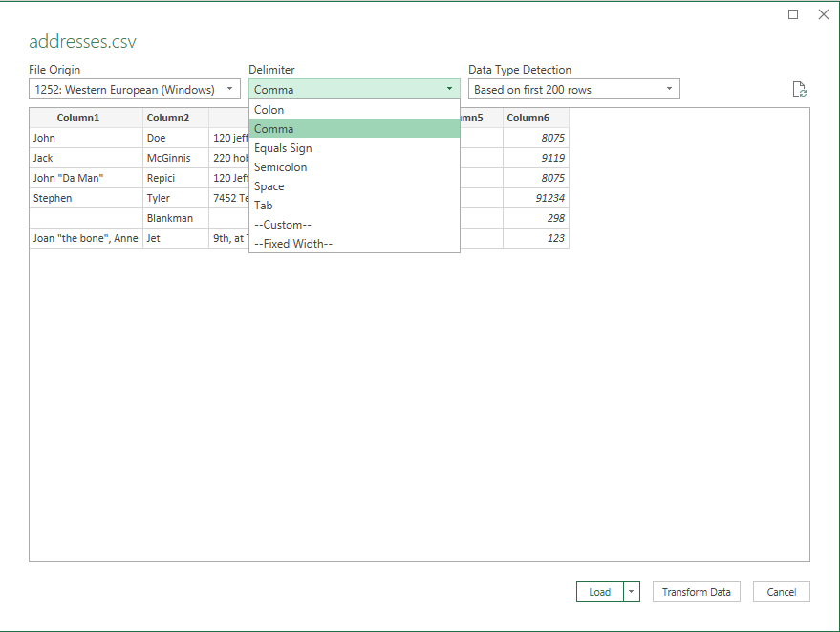
Task: Click the 123 value cell
Action: 536,238
